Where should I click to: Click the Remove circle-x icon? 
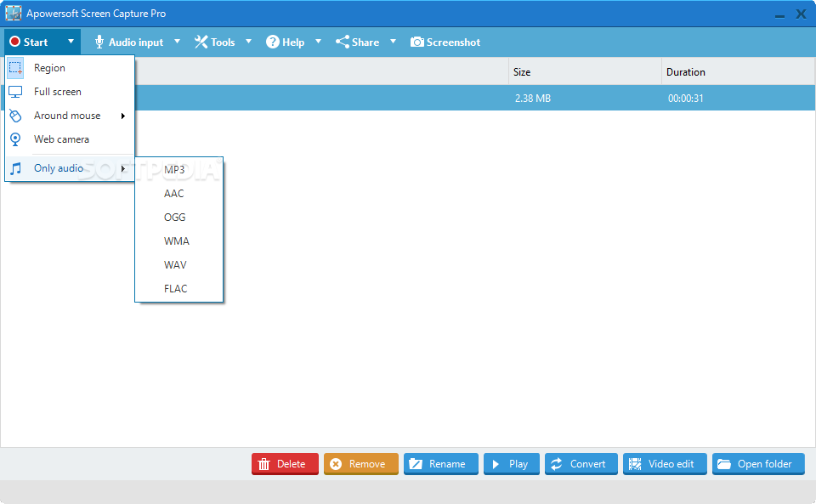click(337, 464)
